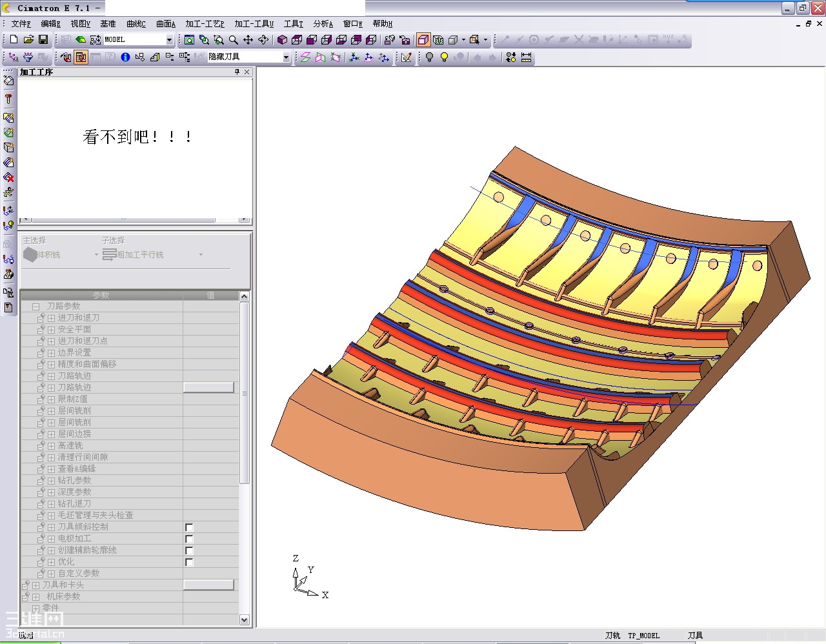Save the file with the floppy disk icon
The height and width of the screenshot is (644, 826).
[43, 40]
